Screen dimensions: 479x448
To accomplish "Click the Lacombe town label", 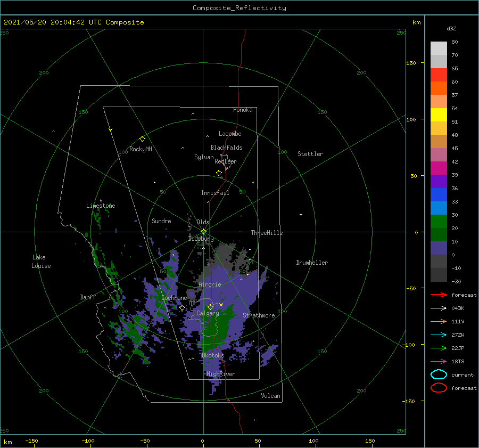I will (230, 134).
